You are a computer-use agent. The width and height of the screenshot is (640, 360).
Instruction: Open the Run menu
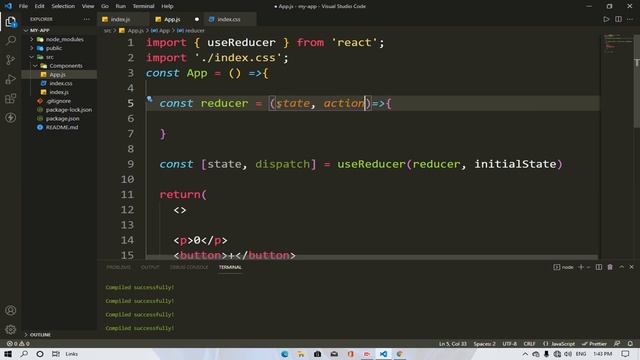point(120,6)
